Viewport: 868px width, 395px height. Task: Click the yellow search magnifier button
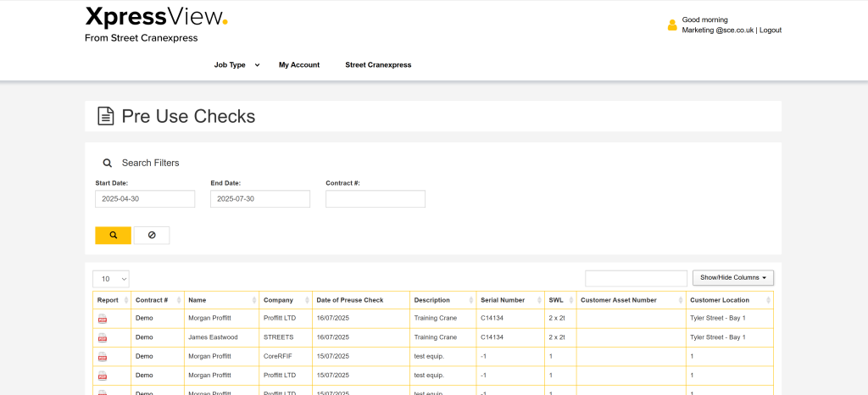pyautogui.click(x=113, y=236)
